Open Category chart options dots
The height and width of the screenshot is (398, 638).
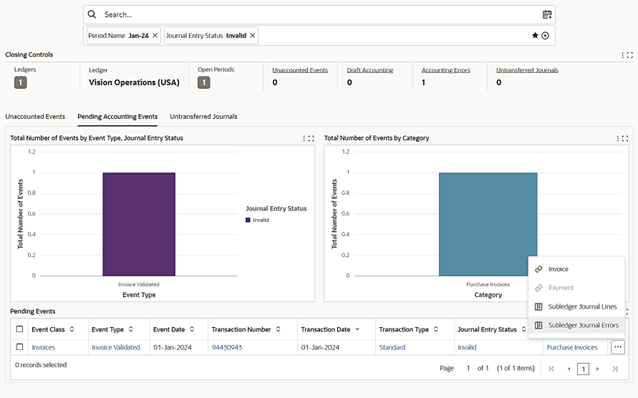coord(618,138)
